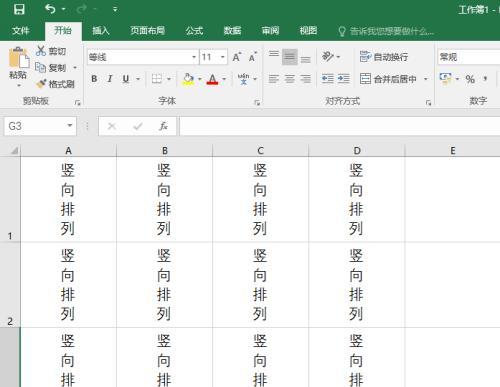Viewport: 500px width, 387px height.
Task: Click the Redo arrow icon
Action: tap(82, 9)
